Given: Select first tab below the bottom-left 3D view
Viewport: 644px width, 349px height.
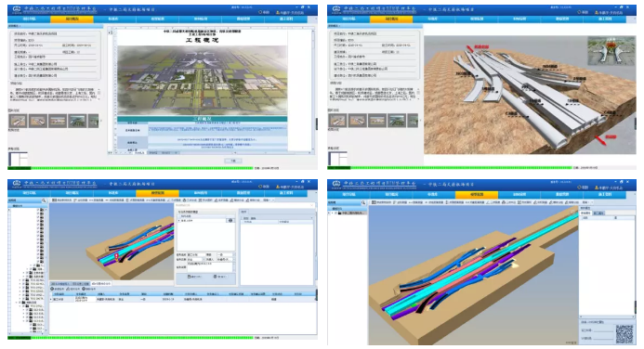Looking at the screenshot, I should coord(60,283).
